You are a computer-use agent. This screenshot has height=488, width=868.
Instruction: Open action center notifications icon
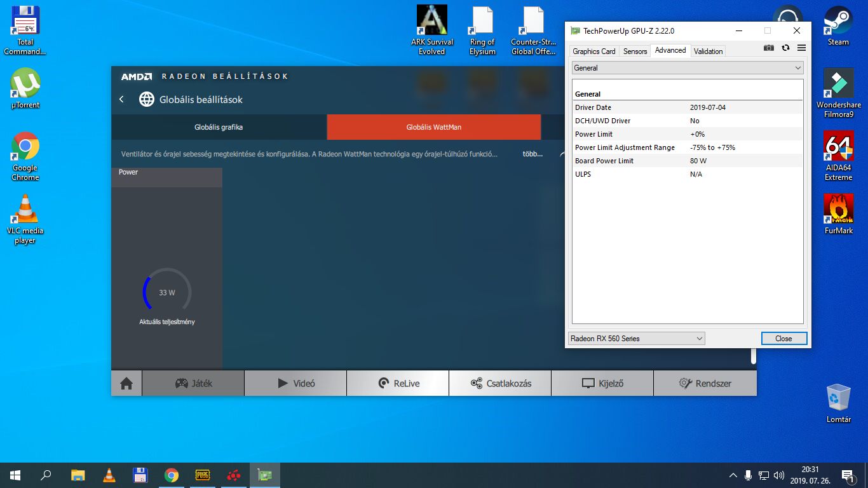[x=848, y=475]
